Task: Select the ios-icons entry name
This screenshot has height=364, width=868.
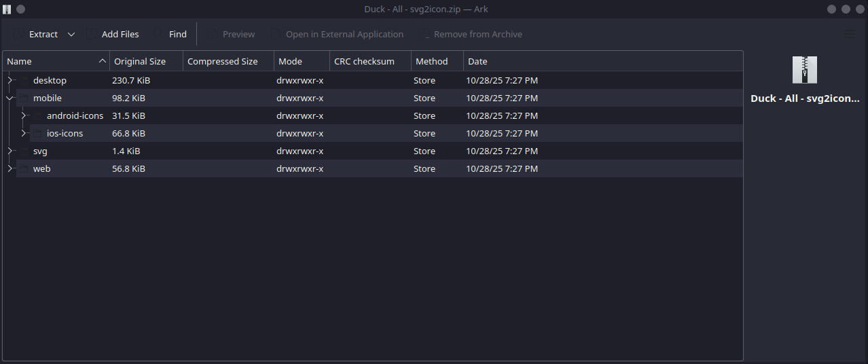Action: pos(65,133)
